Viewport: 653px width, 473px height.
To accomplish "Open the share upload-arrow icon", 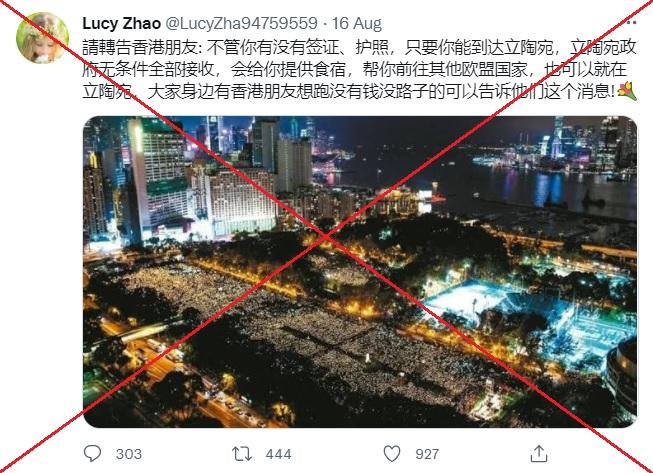I will pyautogui.click(x=538, y=453).
